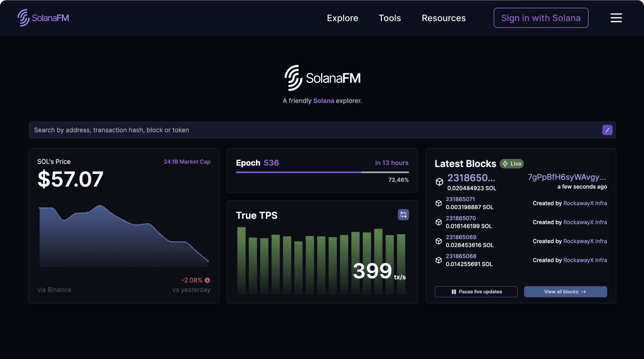644x359 pixels.
Task: Click the 0.014255691 SOL value
Action: (x=469, y=264)
